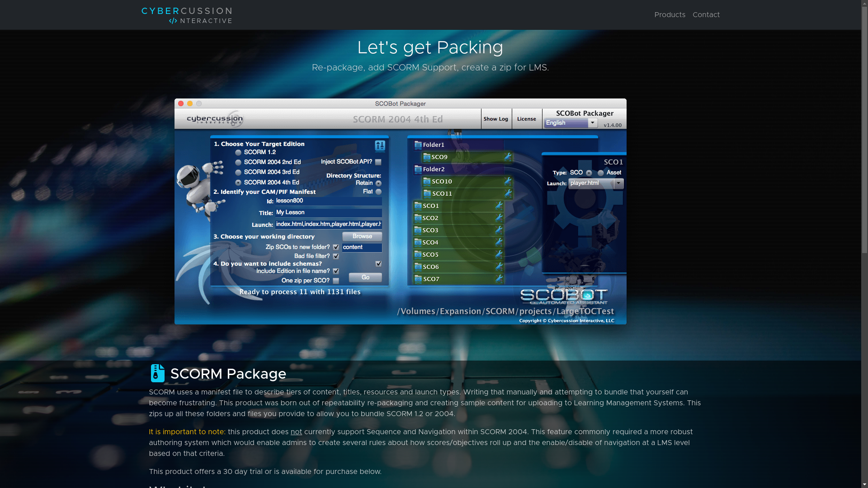The width and height of the screenshot is (868, 488).
Task: Click the wrench icon on SCO1 row
Action: (499, 206)
